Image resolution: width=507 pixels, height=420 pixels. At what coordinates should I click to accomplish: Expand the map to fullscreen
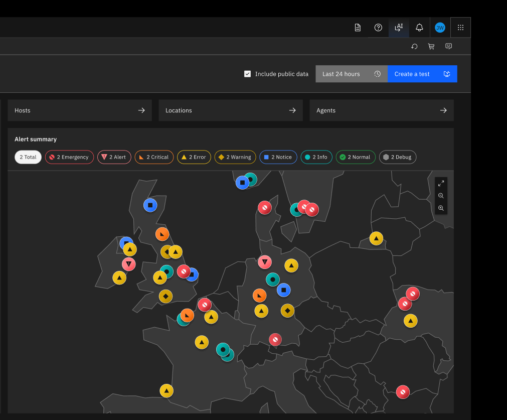pyautogui.click(x=441, y=184)
